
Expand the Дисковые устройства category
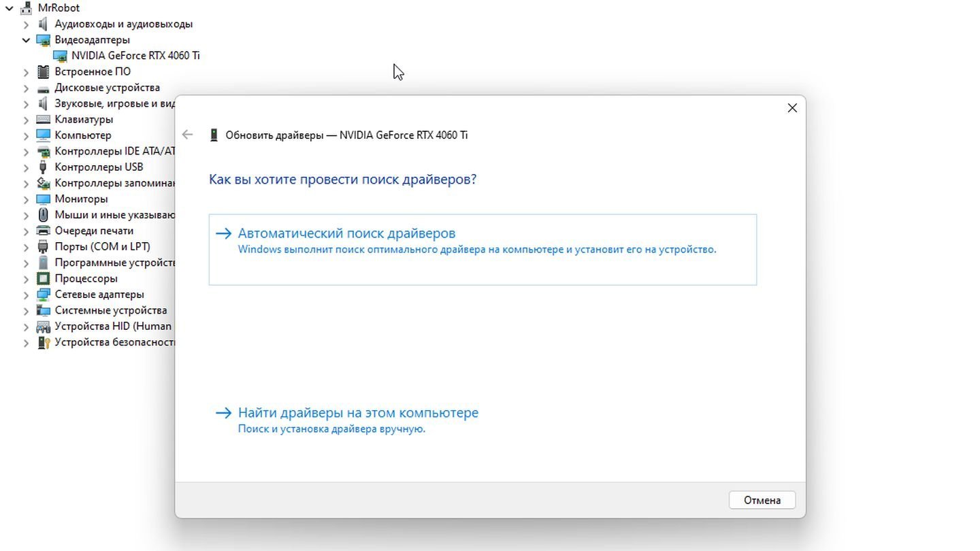click(26, 88)
